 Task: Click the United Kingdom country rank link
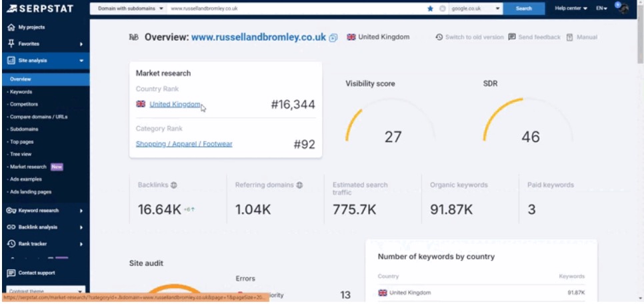click(175, 105)
